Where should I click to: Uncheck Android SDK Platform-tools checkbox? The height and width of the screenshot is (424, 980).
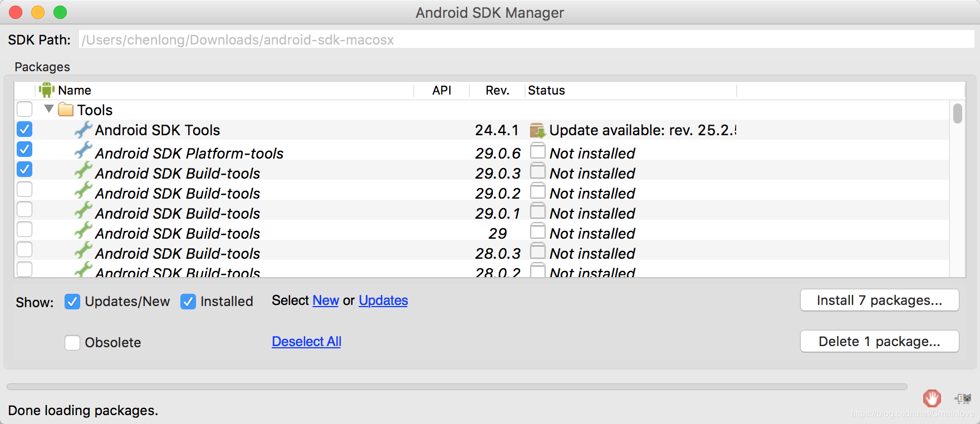pos(24,149)
